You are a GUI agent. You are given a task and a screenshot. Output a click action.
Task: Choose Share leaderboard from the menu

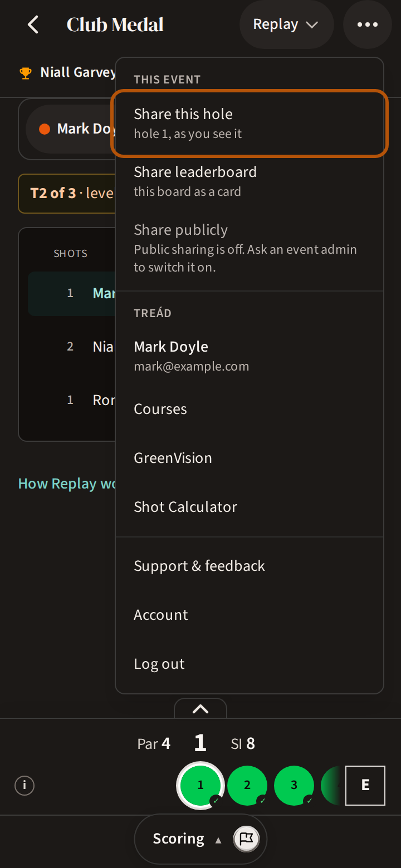250,181
